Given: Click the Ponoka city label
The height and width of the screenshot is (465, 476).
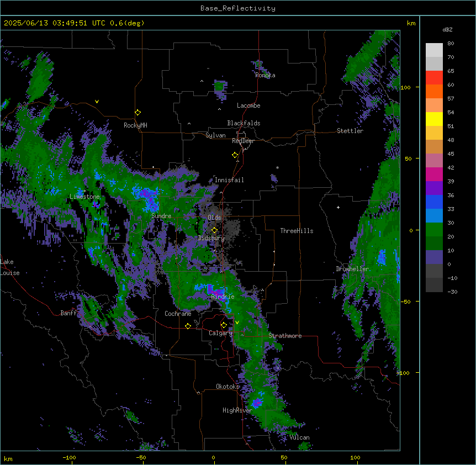Looking at the screenshot, I should [x=265, y=75].
